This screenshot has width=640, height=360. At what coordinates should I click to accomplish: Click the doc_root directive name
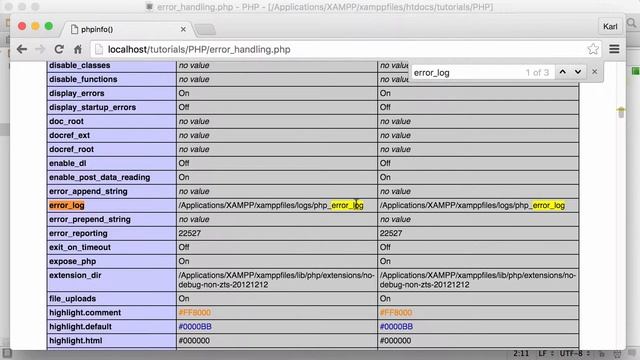(x=66, y=122)
